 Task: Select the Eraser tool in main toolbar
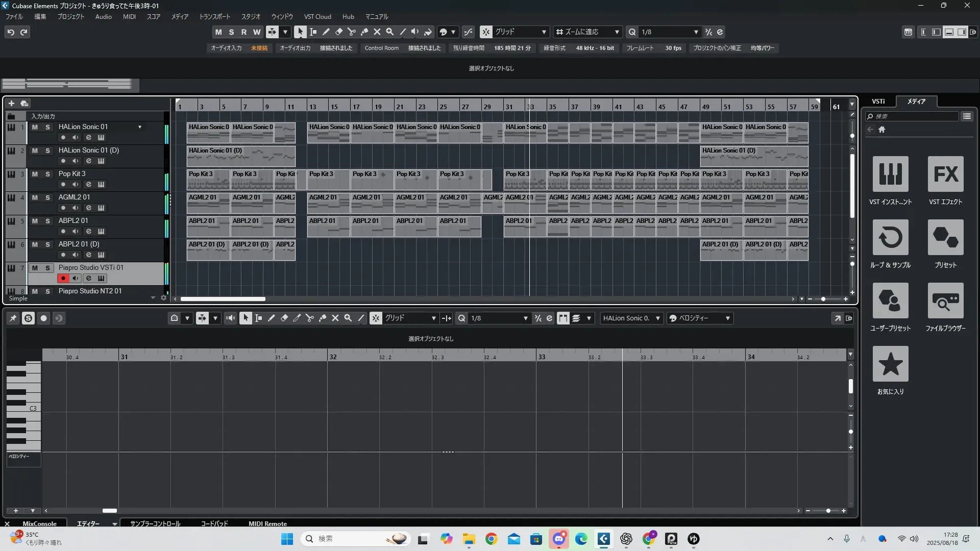click(339, 32)
